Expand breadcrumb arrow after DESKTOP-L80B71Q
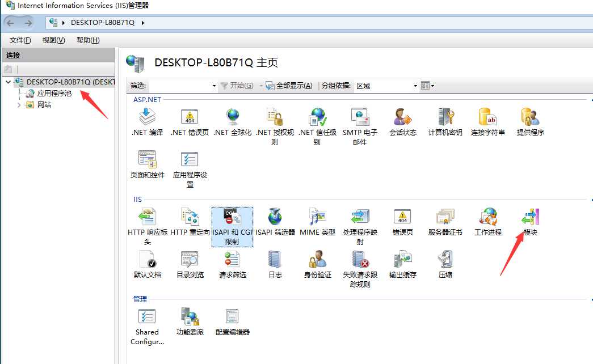This screenshot has width=593, height=364. click(143, 23)
